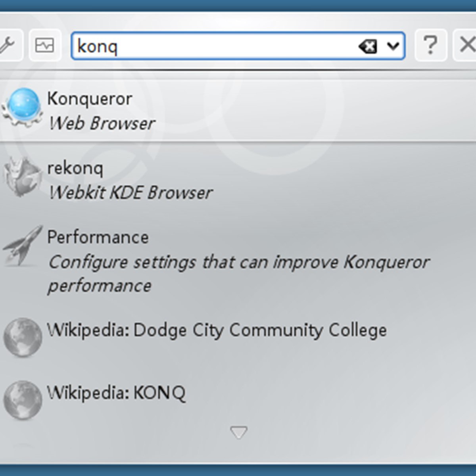Viewport: 476px width, 476px height.
Task: Clear the search text with backspace icon
Action: (368, 47)
